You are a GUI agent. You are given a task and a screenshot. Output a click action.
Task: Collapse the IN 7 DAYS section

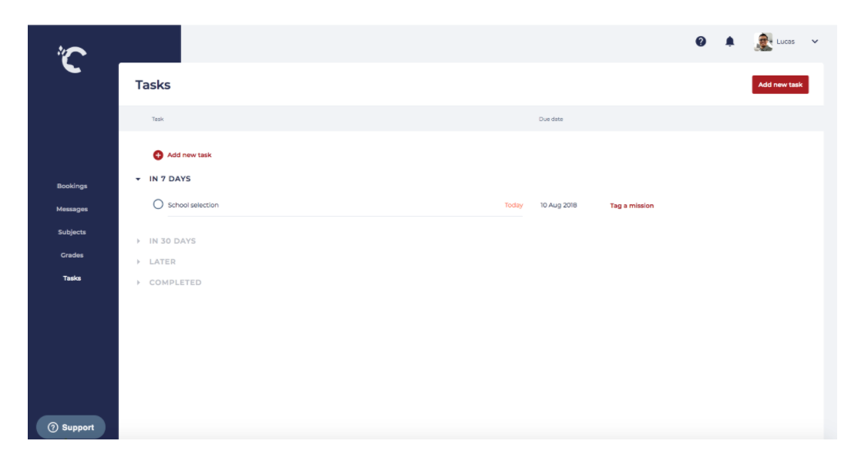138,179
